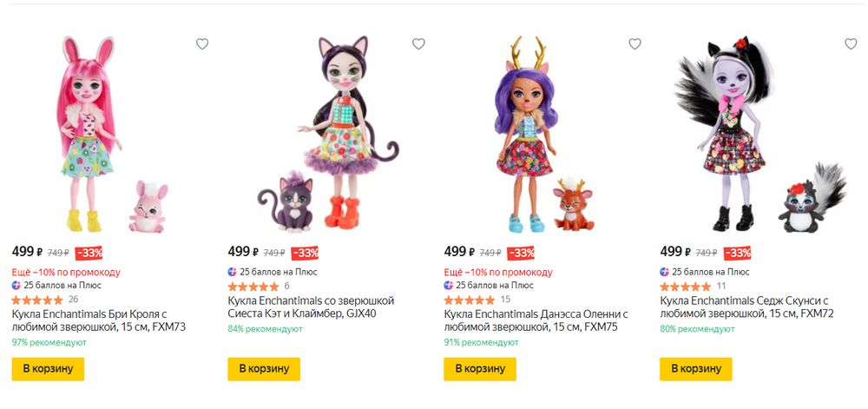Click heart icon on Данэсса Оленни doll
Screen dimensions: 868x409
[x=635, y=44]
